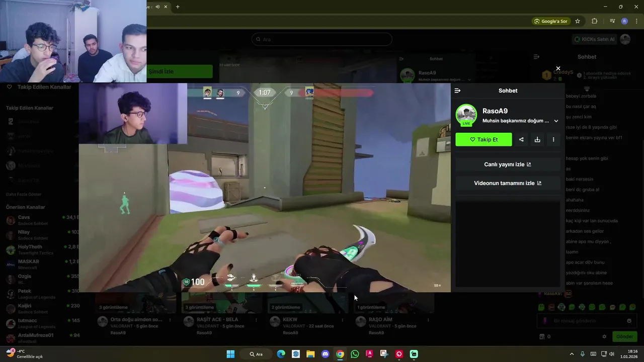The width and height of the screenshot is (644, 362).
Task: Open a new browser tab
Action: click(178, 7)
